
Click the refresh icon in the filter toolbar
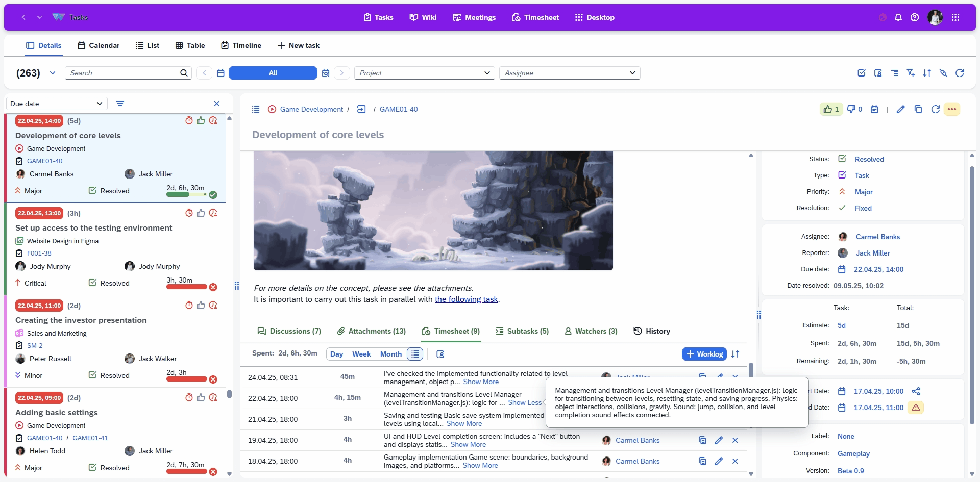960,73
